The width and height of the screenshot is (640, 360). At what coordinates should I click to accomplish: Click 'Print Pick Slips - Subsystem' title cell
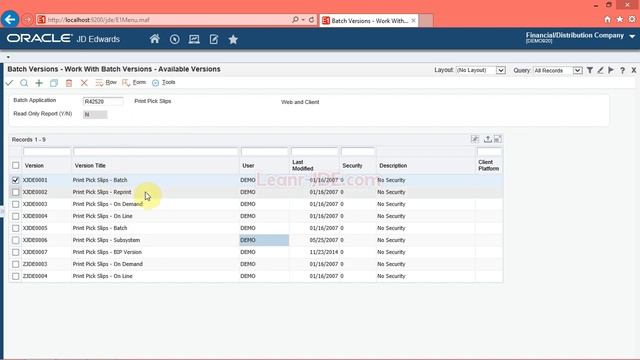pos(107,240)
